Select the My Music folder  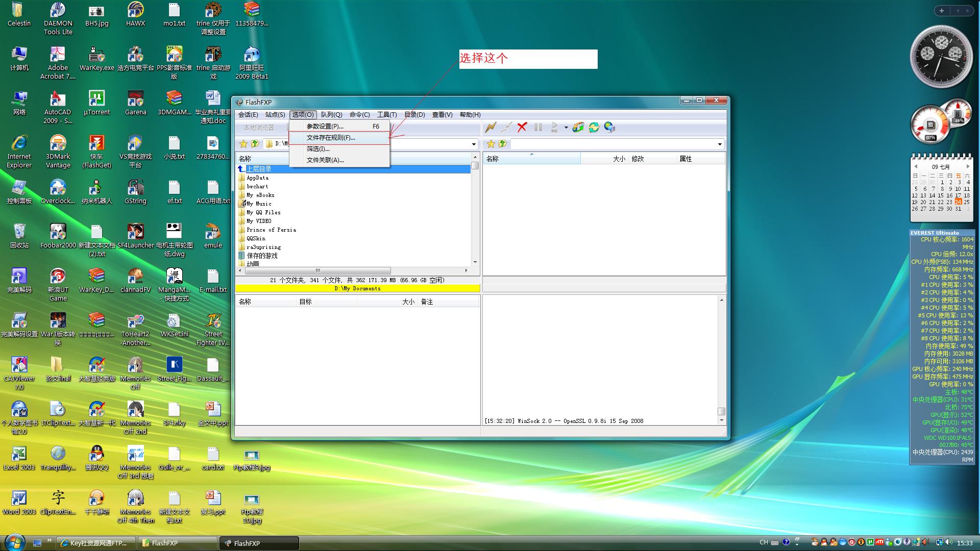259,204
